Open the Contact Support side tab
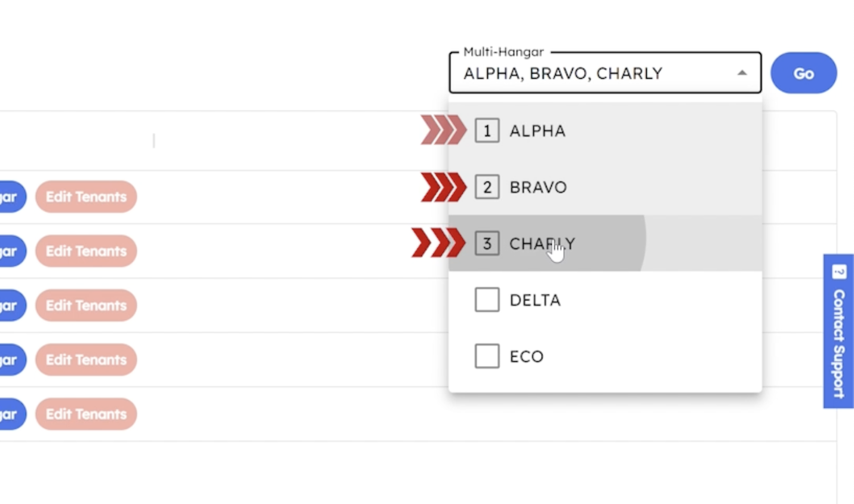This screenshot has width=854, height=504. 838,343
